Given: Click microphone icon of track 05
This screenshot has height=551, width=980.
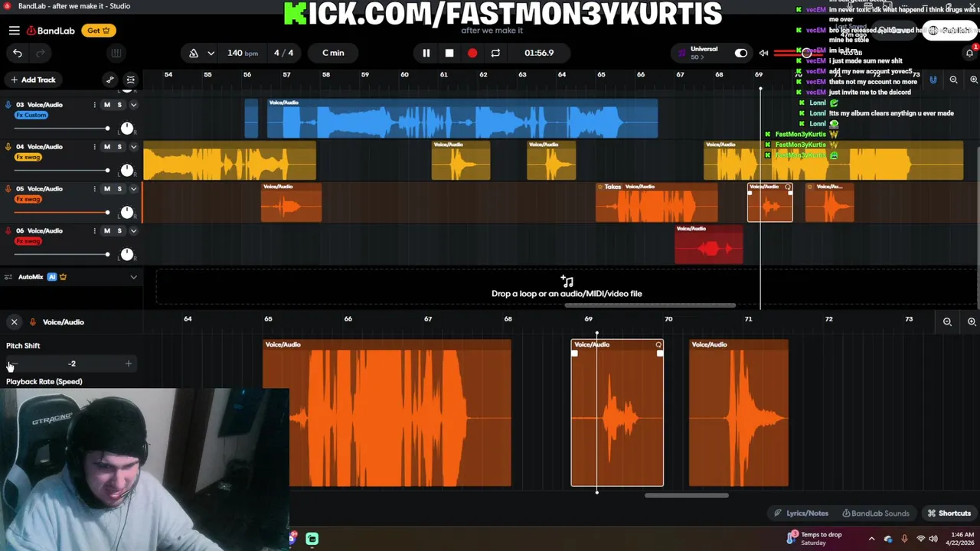Looking at the screenshot, I should click(8, 189).
